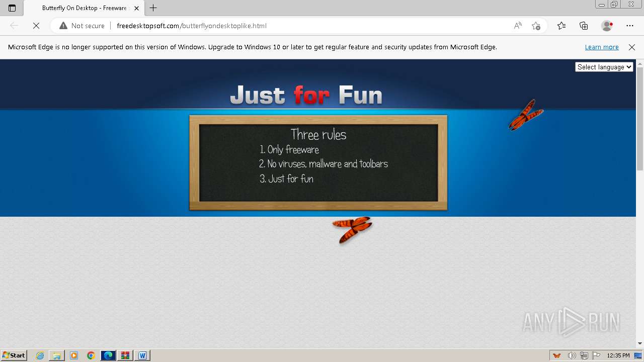
Task: Switch to Microsoft Edge taskbar button
Action: coord(108,355)
